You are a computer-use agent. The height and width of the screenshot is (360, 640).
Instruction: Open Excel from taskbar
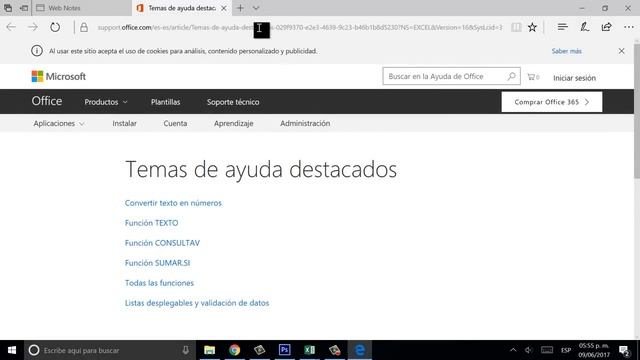pos(309,350)
